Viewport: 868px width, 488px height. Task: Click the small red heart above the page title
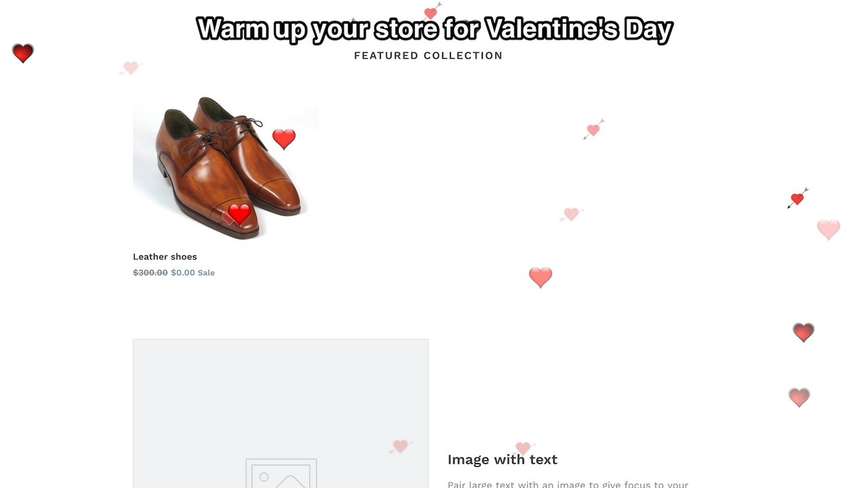click(x=430, y=12)
